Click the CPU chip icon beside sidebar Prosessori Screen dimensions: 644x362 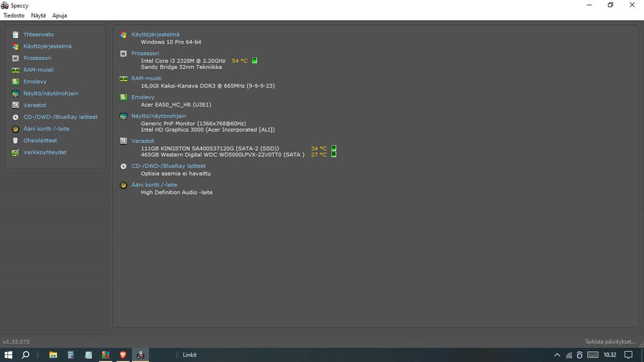pyautogui.click(x=15, y=58)
